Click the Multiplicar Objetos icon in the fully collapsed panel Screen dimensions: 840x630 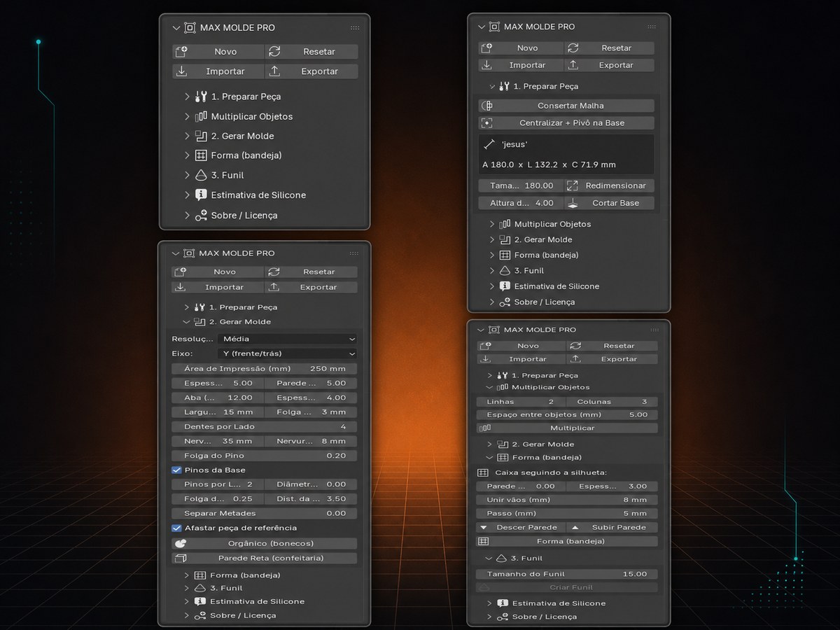(x=201, y=116)
